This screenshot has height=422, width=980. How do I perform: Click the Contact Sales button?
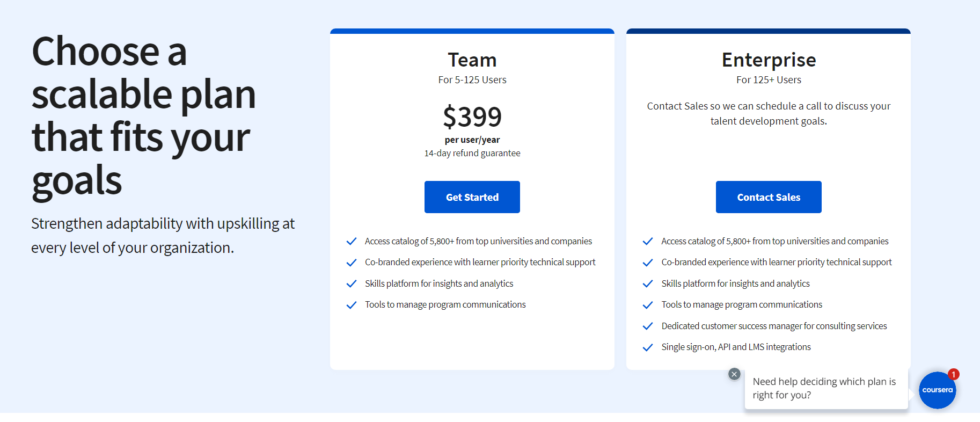[x=768, y=197]
